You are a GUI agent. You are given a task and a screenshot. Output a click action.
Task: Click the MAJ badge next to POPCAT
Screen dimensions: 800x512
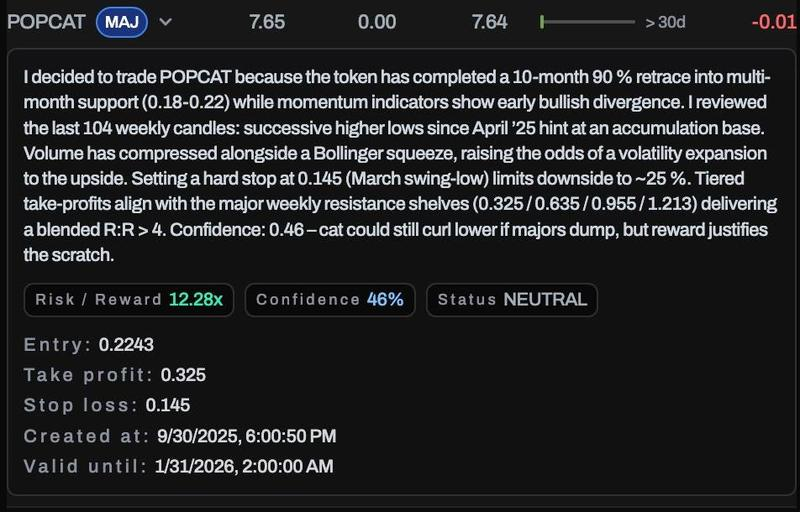click(123, 22)
